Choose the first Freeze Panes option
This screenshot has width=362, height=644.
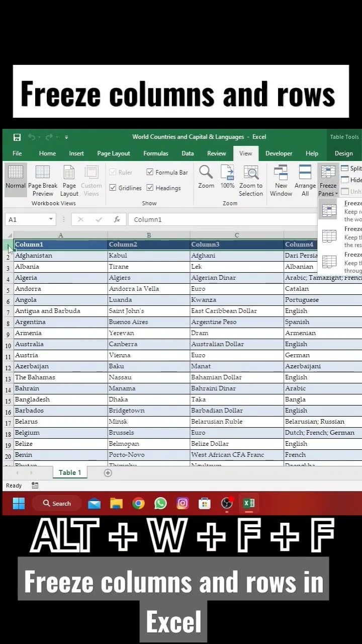341,211
